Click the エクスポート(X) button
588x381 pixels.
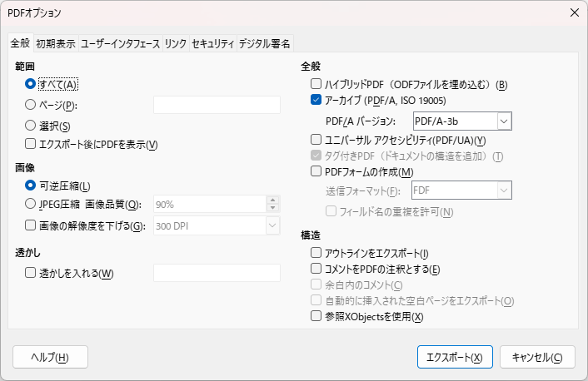tap(455, 357)
